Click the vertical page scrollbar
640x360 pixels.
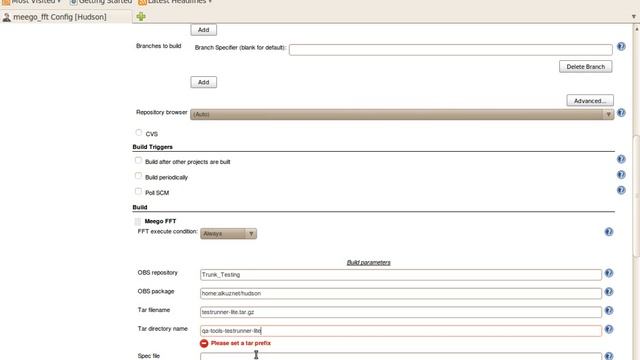point(636,196)
